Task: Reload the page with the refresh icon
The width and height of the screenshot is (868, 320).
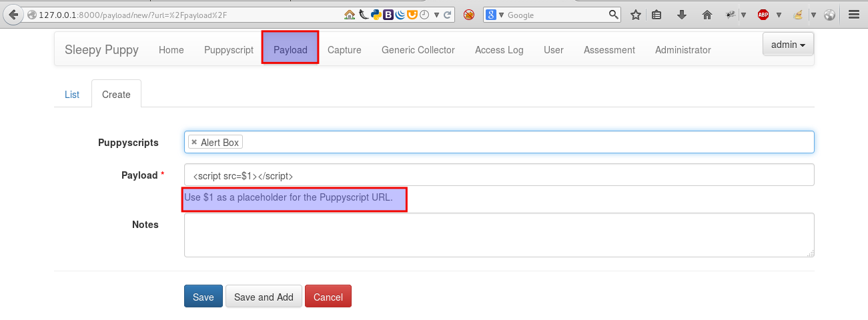Action: 448,14
